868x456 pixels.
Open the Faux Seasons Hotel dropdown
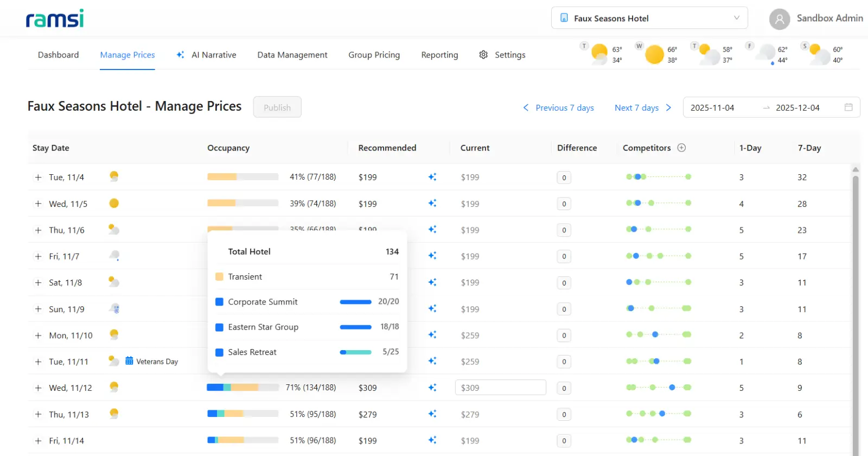tap(649, 18)
